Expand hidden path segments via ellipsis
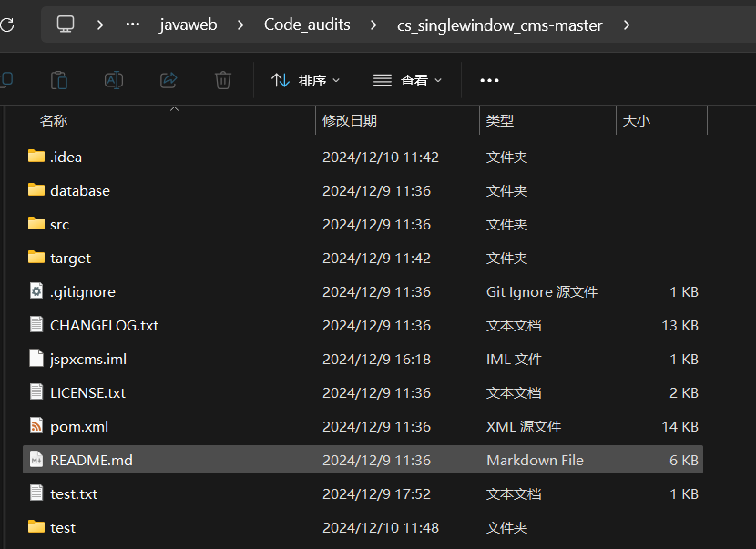The width and height of the screenshot is (756, 549). coord(133,24)
